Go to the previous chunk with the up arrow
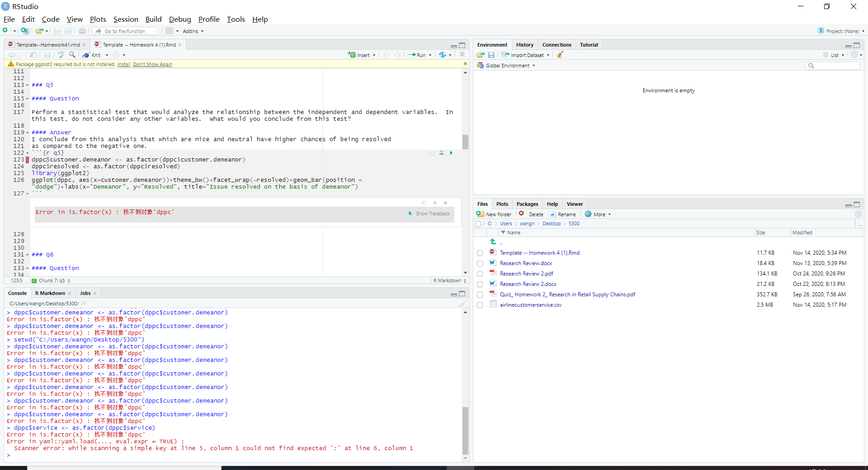This screenshot has width=868, height=470. pos(387,55)
